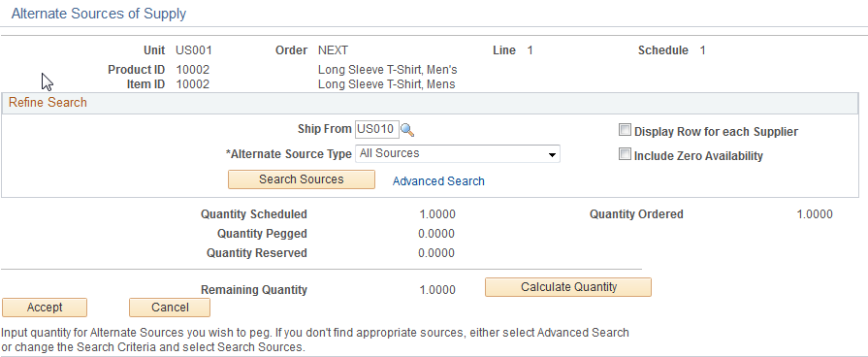Click the Product ID 10002 value
This screenshot has width=868, height=357.
point(193,70)
